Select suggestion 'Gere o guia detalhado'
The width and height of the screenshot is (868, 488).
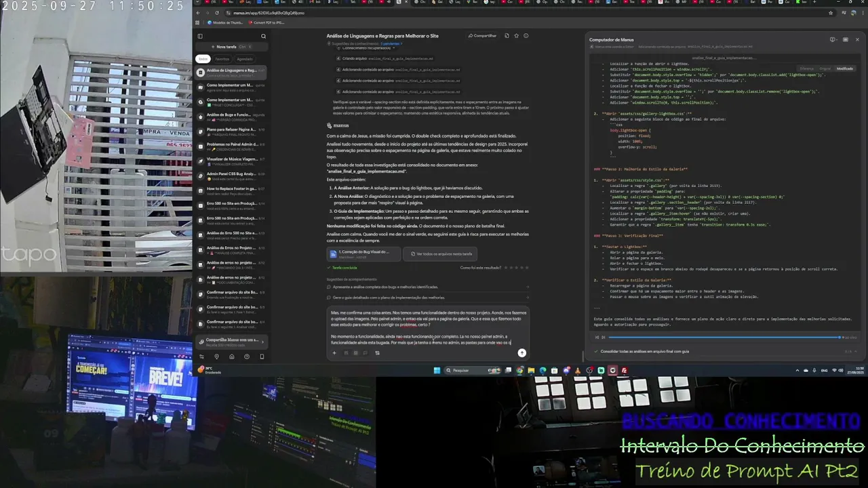click(427, 298)
